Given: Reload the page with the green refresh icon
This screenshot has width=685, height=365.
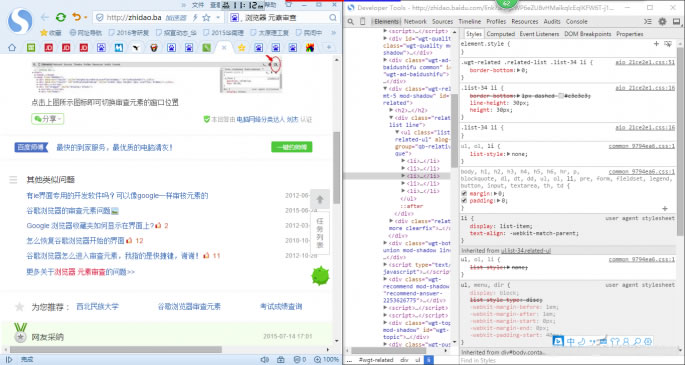Looking at the screenshot, I should (61, 17).
